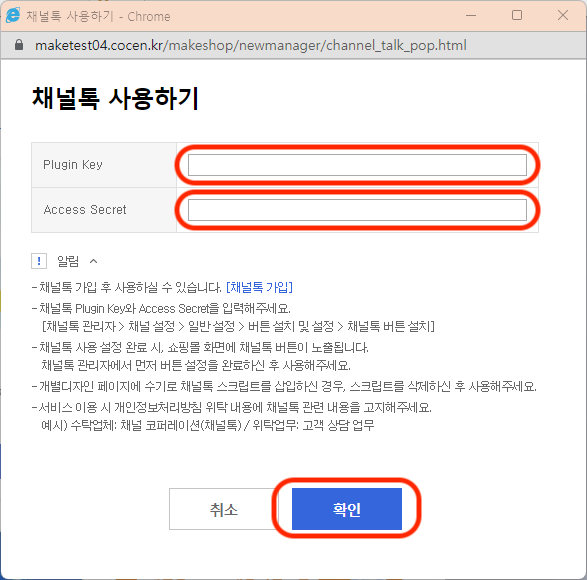Cancel with the 취소 button

point(223,509)
